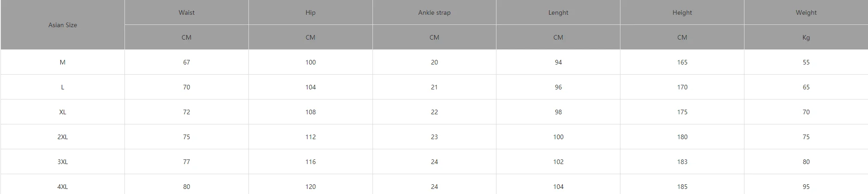868x194 pixels.
Task: Select hip value 104 for size L
Action: [x=310, y=87]
